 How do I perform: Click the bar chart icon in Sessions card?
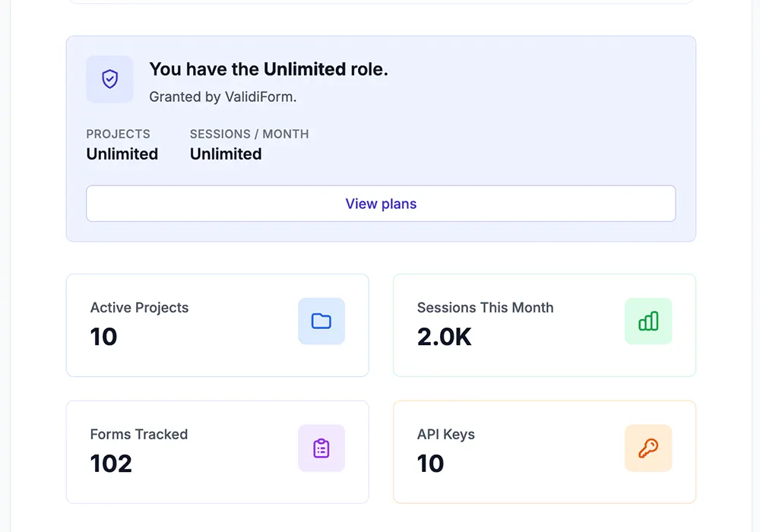(648, 321)
